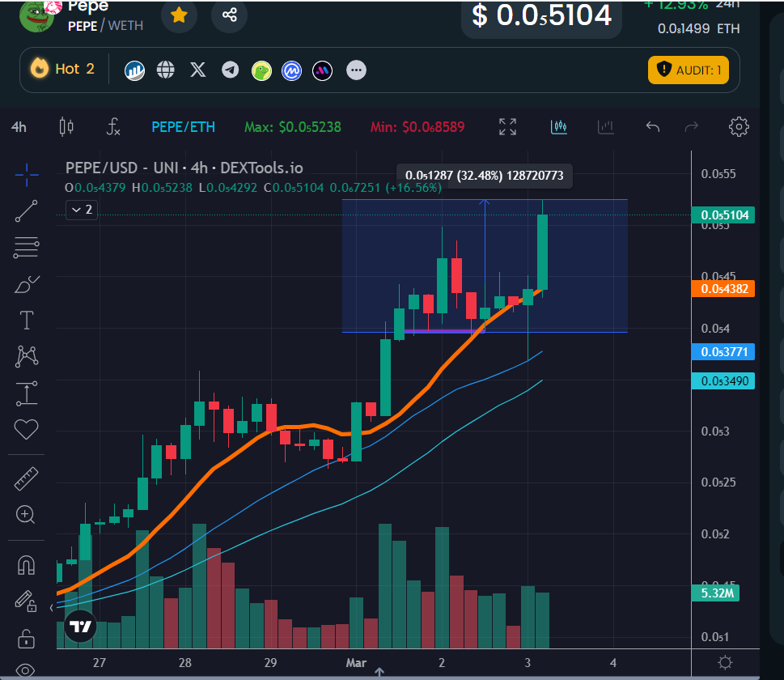
Task: Click the Pepe frog token logo
Action: tap(36, 16)
